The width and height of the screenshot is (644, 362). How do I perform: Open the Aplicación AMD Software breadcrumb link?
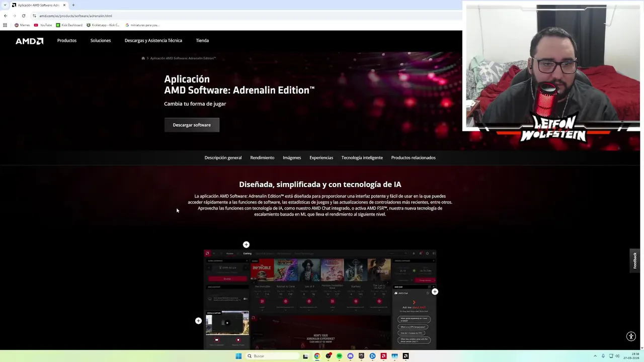[x=183, y=58]
